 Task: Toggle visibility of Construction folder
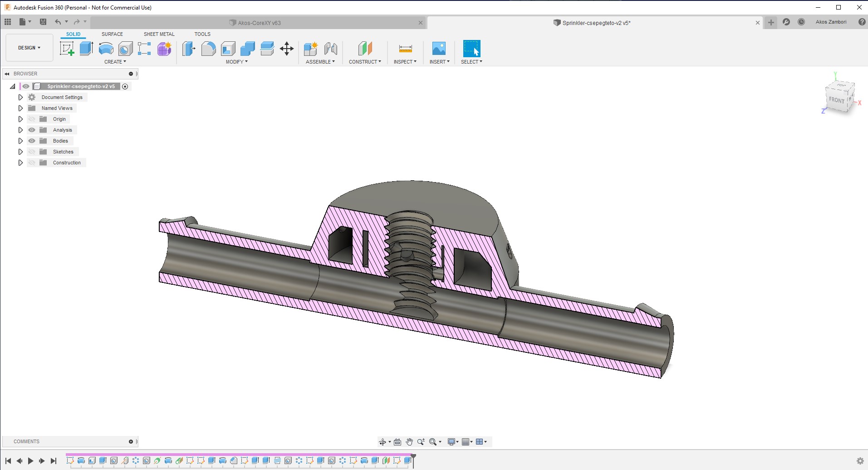(x=32, y=163)
